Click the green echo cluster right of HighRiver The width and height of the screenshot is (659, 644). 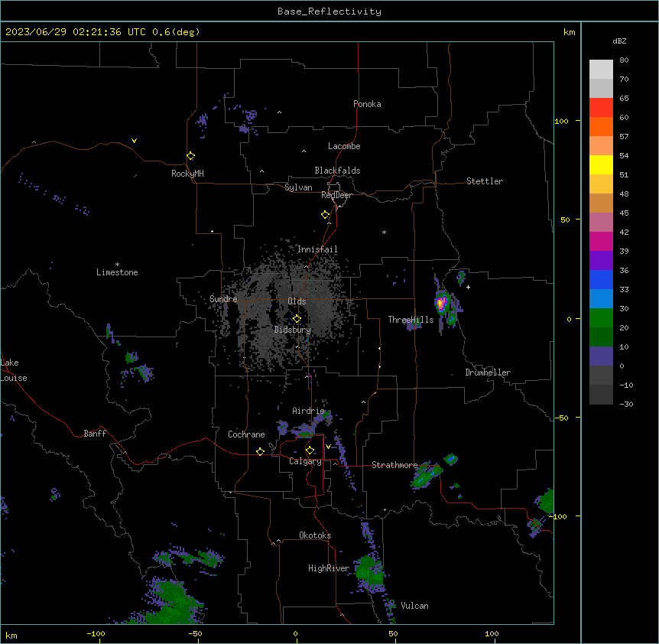tap(369, 574)
